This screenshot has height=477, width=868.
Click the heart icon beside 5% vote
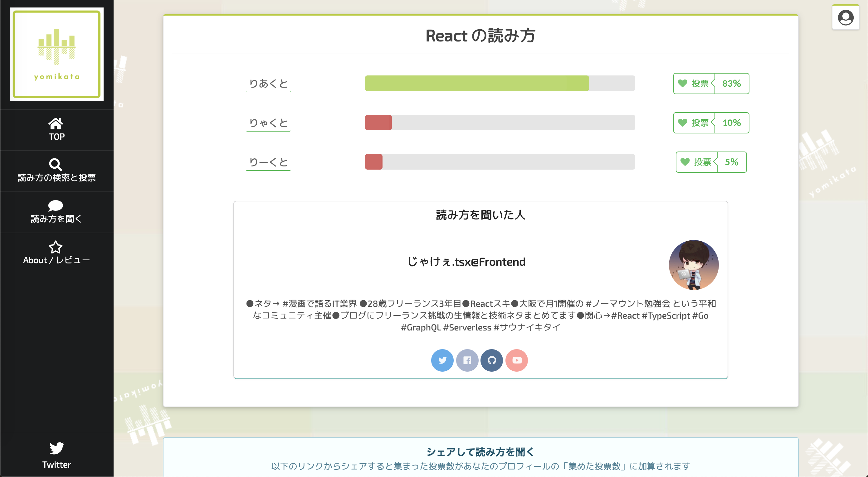[x=685, y=162]
